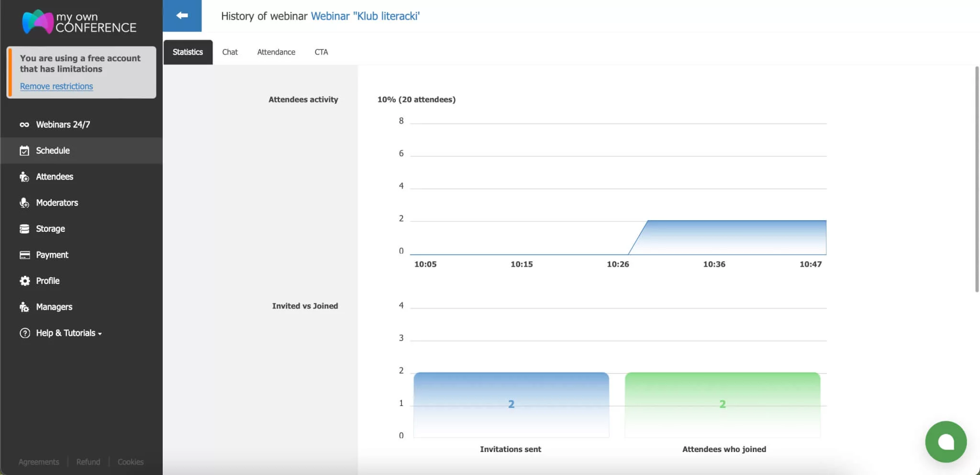Image resolution: width=980 pixels, height=475 pixels.
Task: Click the MyOwnConference logo
Action: [79, 22]
